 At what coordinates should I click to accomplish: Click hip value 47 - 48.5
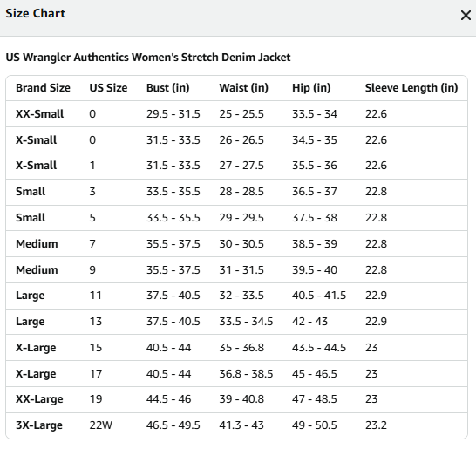click(315, 399)
